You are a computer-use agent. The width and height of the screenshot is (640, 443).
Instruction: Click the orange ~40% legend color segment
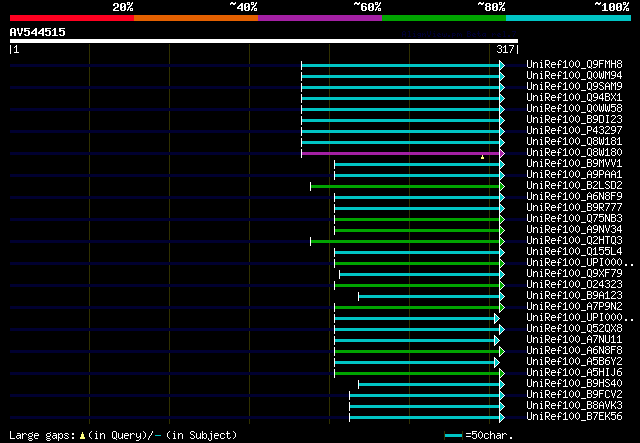(x=196, y=18)
